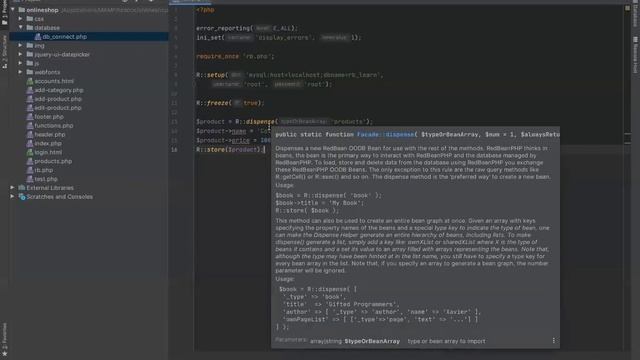
Task: Open the popup's three-dot options menu
Action: click(553, 340)
